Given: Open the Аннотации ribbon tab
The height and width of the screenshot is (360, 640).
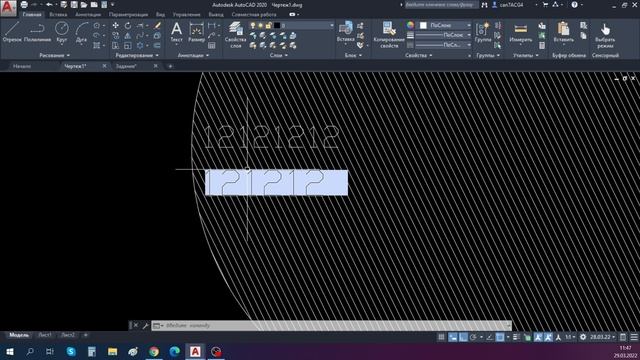Looking at the screenshot, I should (x=88, y=14).
